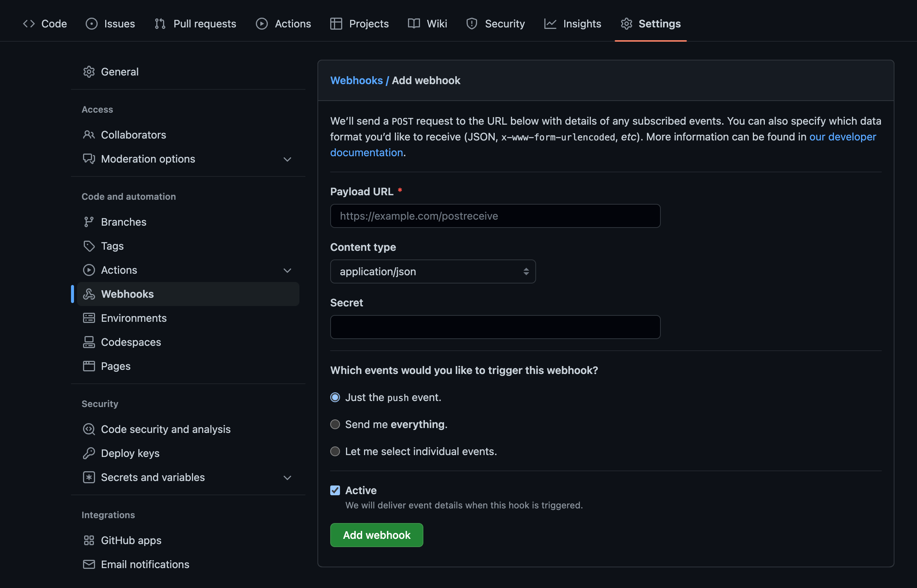Select 'Send me everything' radio button
This screenshot has height=588, width=917.
coord(335,425)
